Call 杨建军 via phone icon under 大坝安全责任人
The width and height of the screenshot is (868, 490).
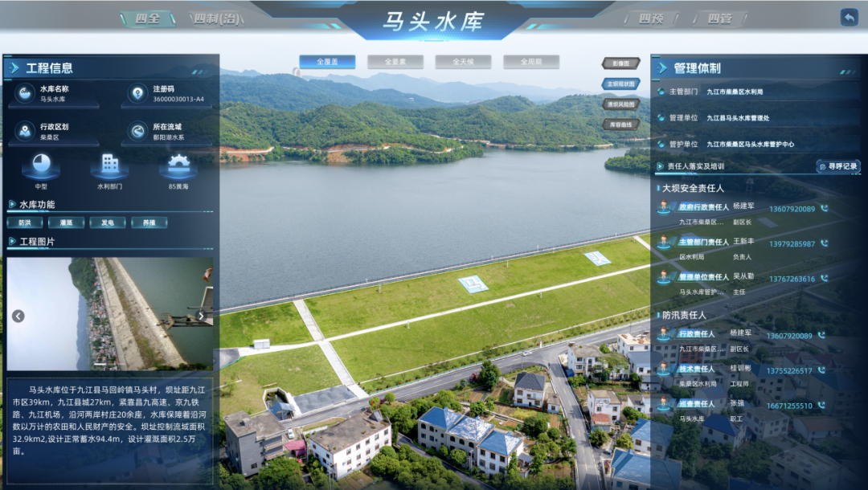pos(825,209)
